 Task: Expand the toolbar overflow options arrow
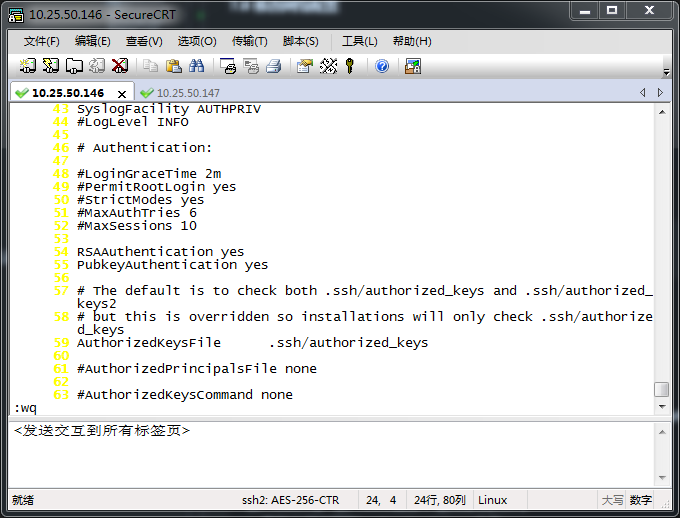(666, 72)
